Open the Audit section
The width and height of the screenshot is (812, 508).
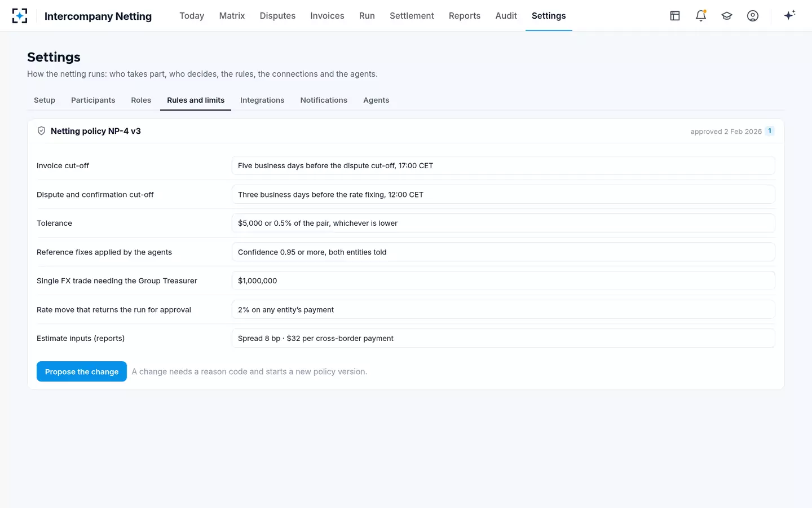pos(506,16)
